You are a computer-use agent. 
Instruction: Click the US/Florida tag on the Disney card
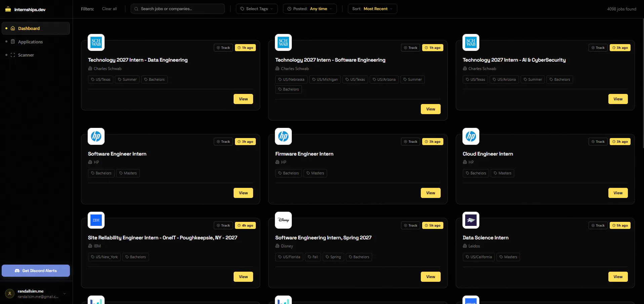(289, 257)
